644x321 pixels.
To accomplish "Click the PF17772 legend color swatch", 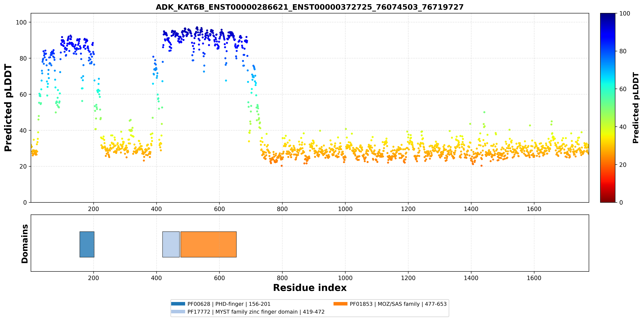I will click(x=178, y=311).
